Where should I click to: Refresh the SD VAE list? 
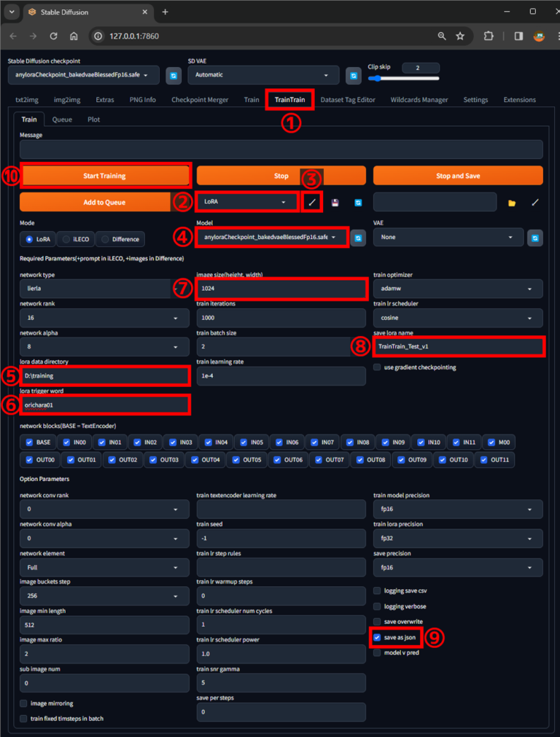point(353,75)
